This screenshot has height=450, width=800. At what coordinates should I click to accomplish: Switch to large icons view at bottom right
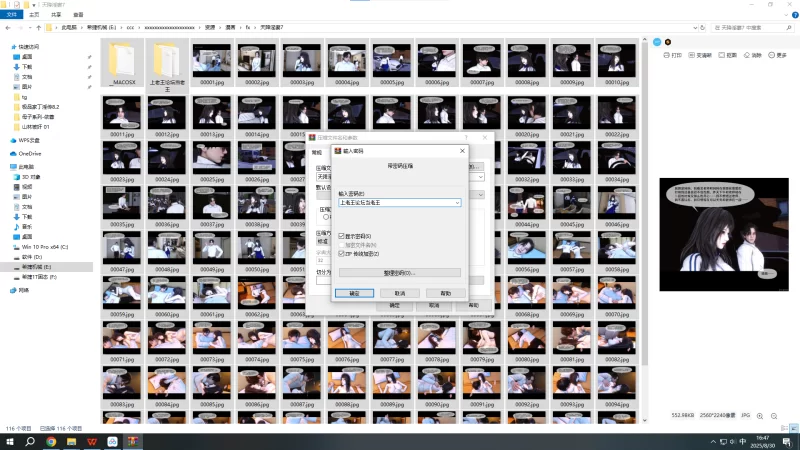[794, 428]
